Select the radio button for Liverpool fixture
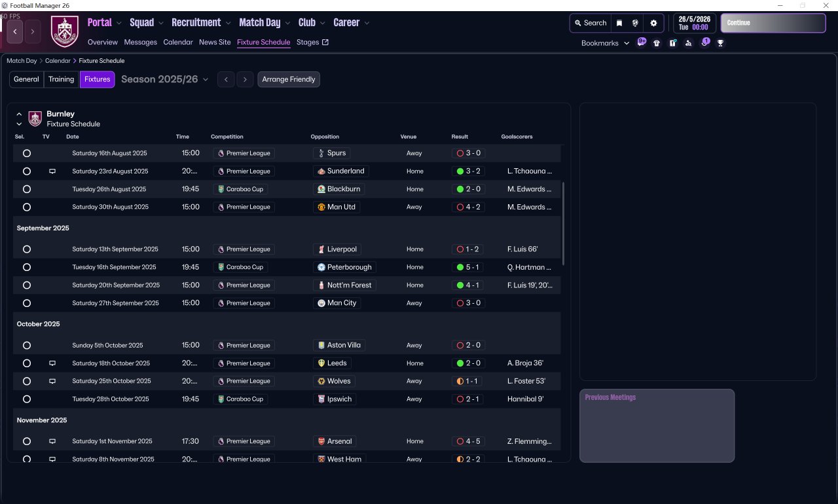The image size is (838, 504). [27, 249]
